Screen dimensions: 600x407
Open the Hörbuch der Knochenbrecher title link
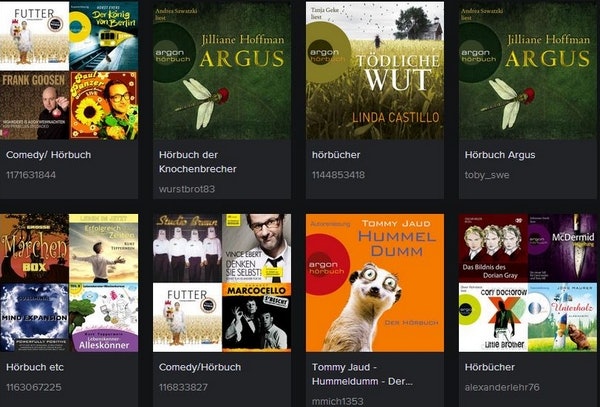point(197,162)
